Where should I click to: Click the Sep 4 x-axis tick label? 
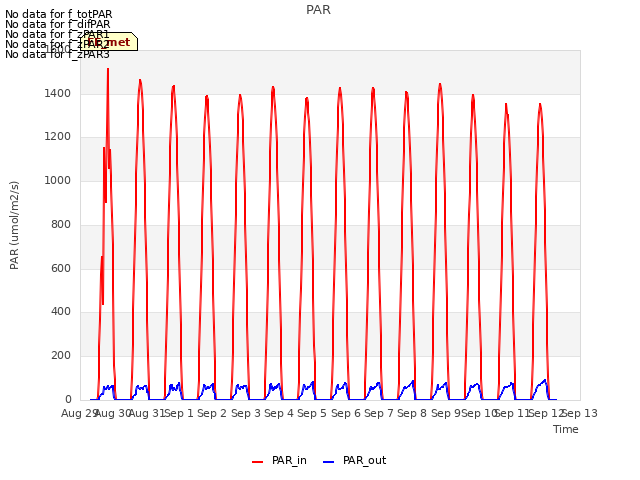(279, 413)
